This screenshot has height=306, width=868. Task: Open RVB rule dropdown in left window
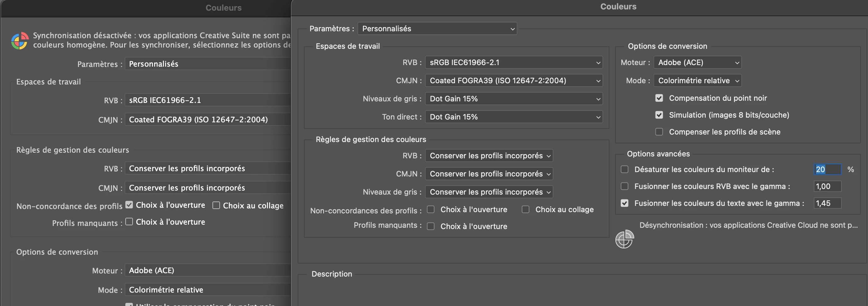tap(207, 168)
